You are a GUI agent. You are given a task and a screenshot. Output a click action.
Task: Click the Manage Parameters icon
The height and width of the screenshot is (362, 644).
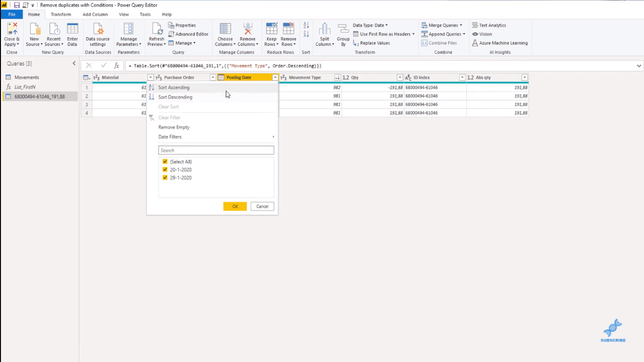pyautogui.click(x=128, y=29)
